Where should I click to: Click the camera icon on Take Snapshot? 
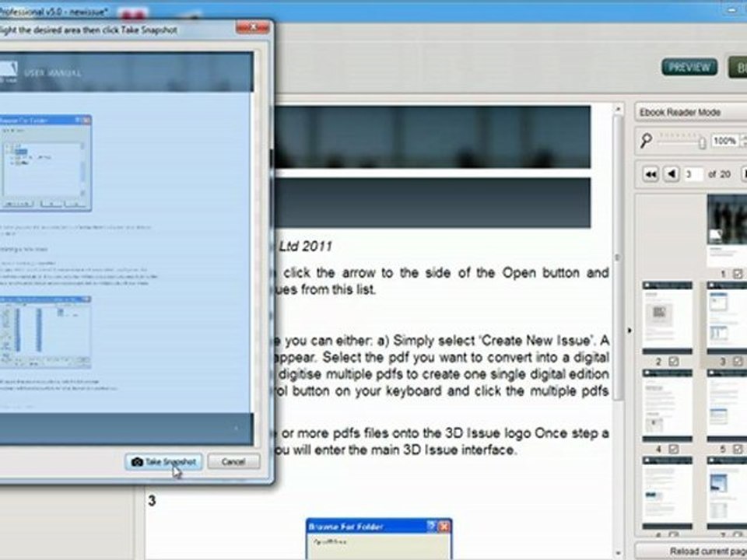(x=137, y=462)
